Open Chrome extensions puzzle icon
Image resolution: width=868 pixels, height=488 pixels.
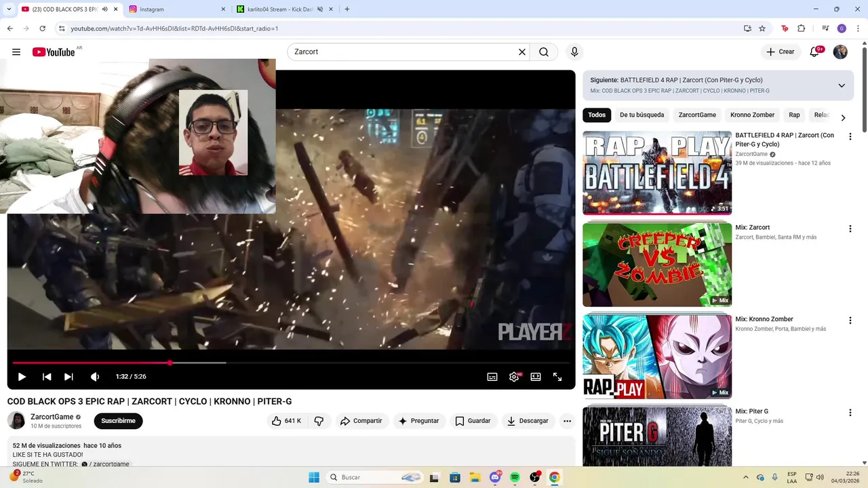pos(801,28)
